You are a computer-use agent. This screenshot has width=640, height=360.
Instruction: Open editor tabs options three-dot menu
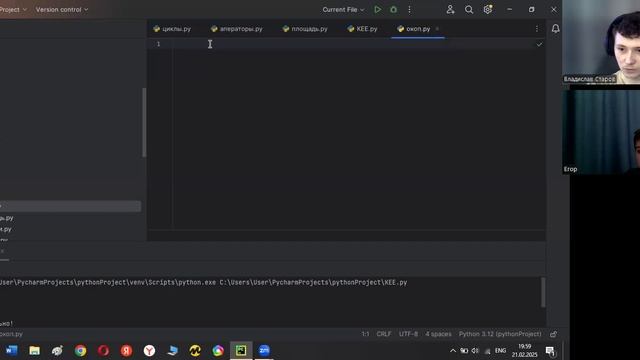tap(537, 29)
